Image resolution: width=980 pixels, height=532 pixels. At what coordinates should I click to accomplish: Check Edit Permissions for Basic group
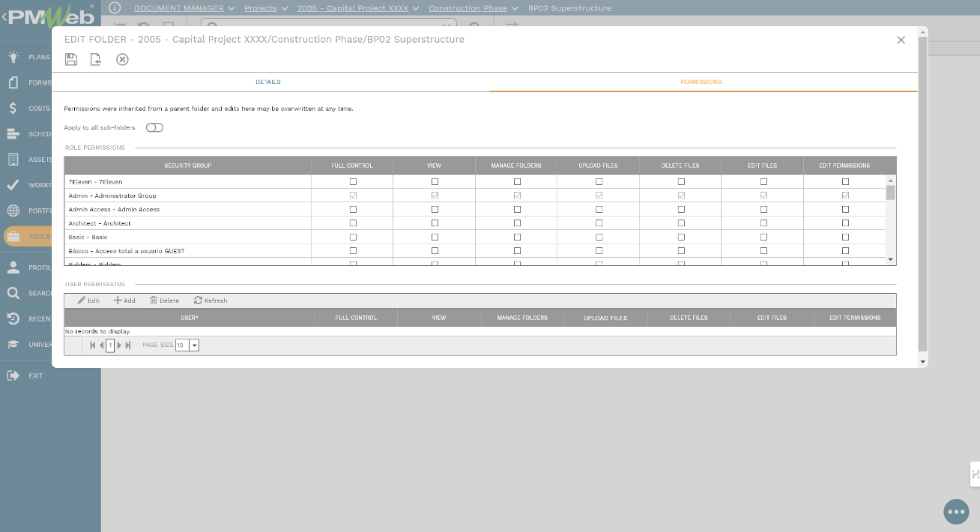[x=845, y=237]
